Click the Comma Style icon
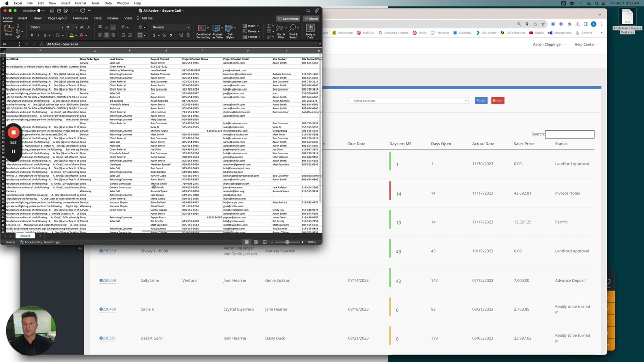Image resolution: width=644 pixels, height=362 pixels. tap(171, 35)
